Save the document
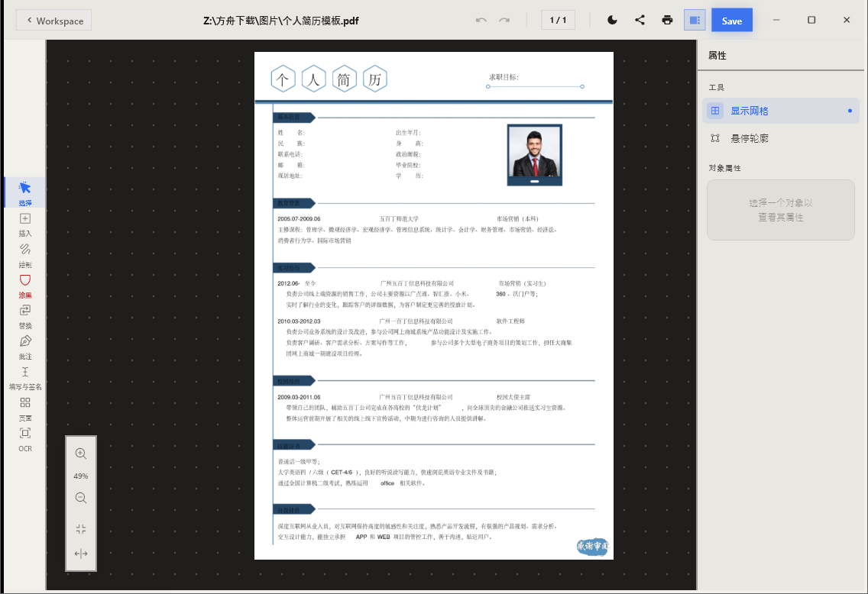Screen dimensions: 868x594 (732, 21)
